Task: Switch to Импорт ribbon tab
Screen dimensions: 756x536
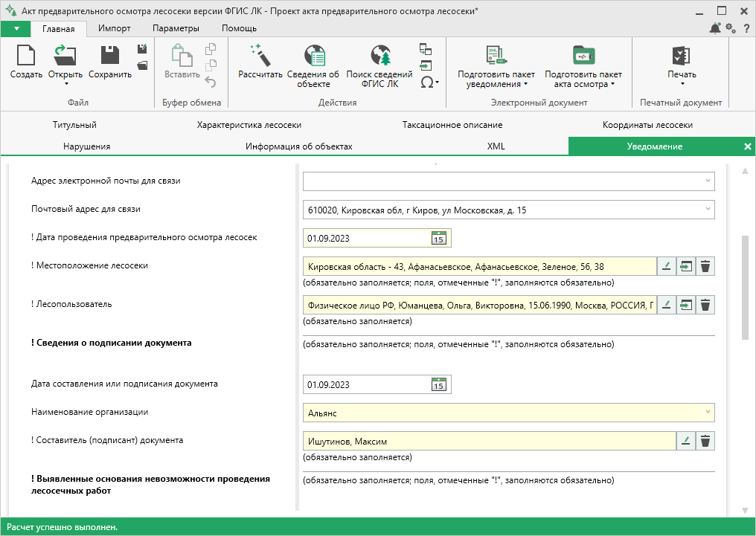Action: pyautogui.click(x=115, y=28)
